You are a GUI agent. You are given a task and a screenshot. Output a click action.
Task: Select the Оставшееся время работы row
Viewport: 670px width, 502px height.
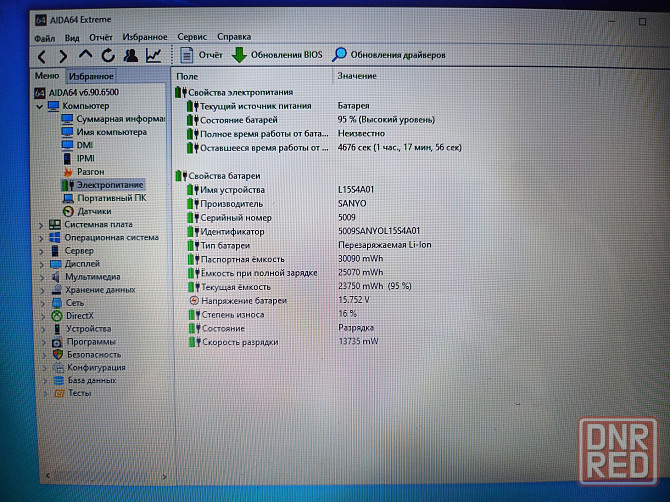(x=324, y=148)
